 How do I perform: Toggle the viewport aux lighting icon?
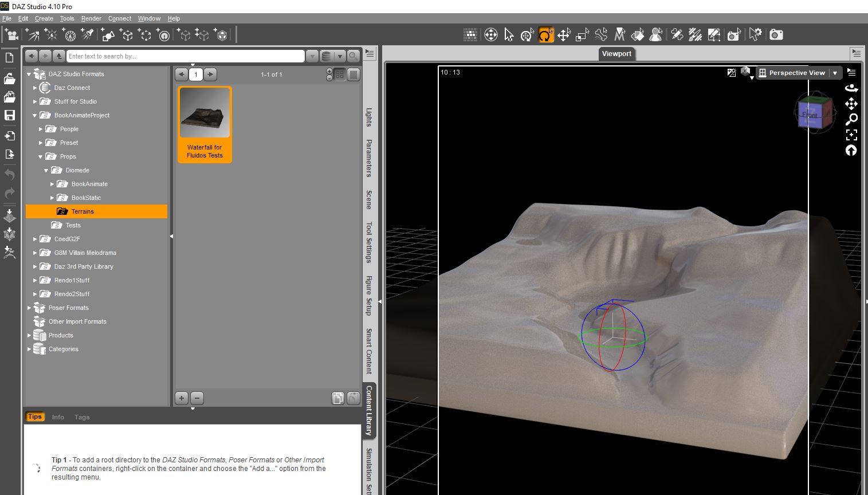(732, 73)
